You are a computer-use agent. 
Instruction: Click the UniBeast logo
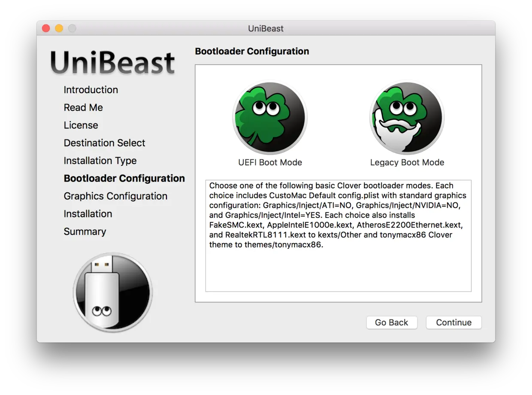(112, 62)
